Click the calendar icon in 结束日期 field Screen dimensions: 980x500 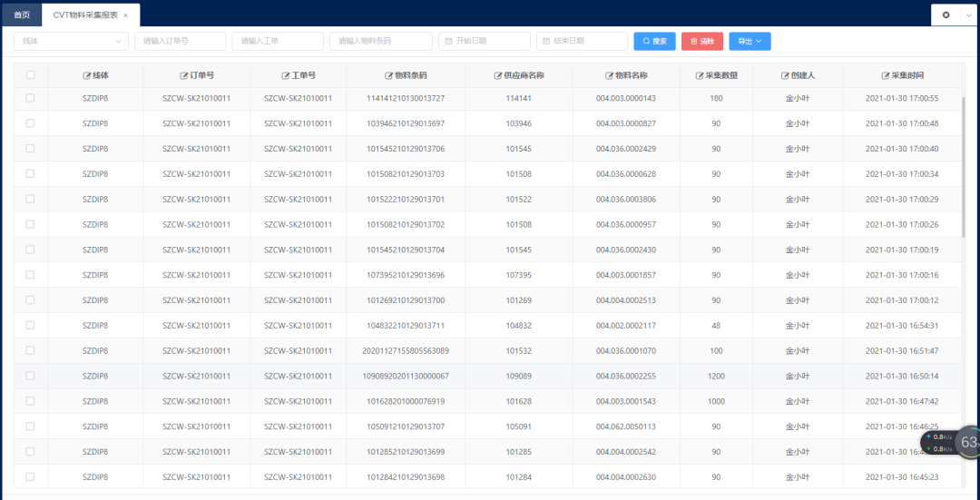[546, 42]
